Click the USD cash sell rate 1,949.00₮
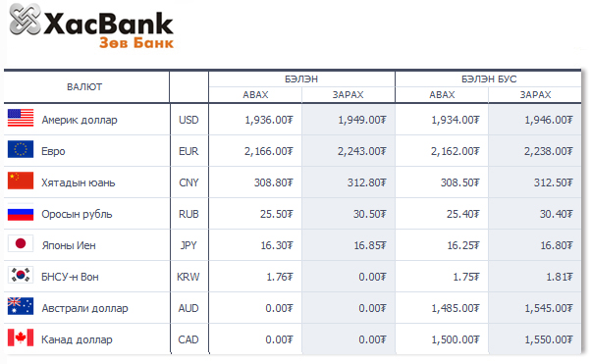This screenshot has width=591, height=364. [362, 120]
